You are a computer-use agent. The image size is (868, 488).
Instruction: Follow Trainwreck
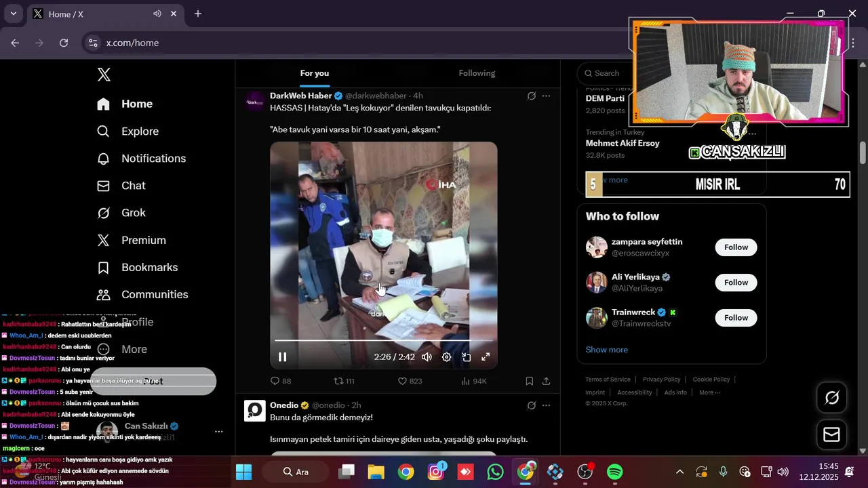tap(736, 318)
